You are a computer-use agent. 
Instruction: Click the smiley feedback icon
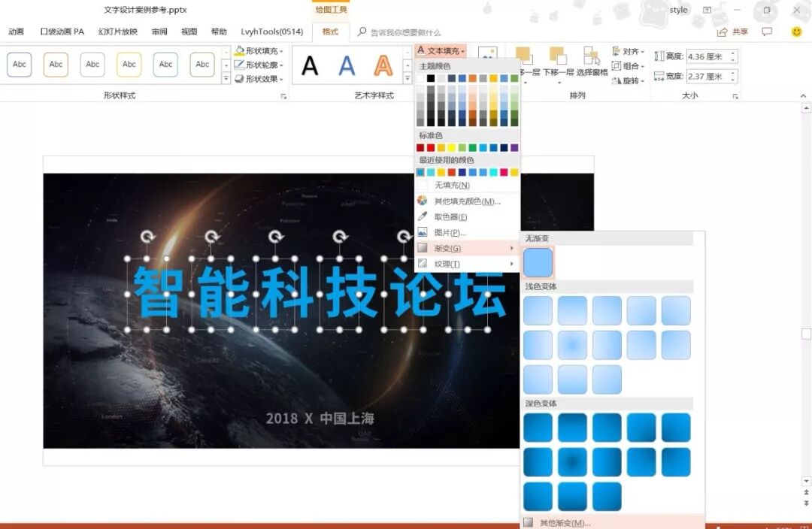tap(796, 32)
